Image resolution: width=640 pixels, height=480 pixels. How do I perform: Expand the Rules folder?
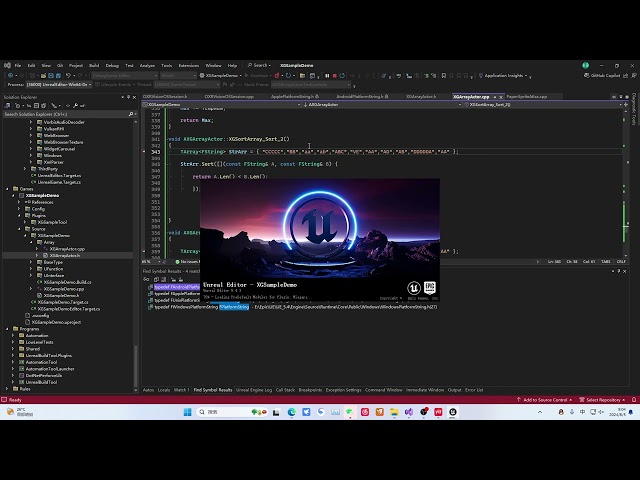click(x=7, y=389)
